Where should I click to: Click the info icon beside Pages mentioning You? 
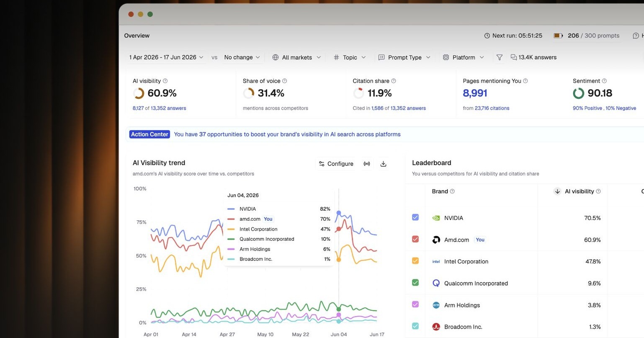point(526,81)
